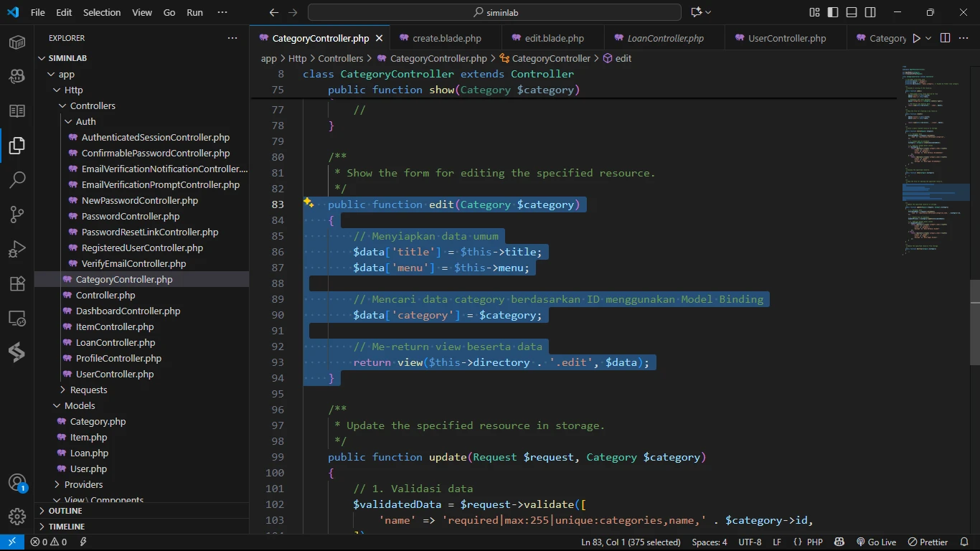Open the Search view in activity bar

click(17, 179)
